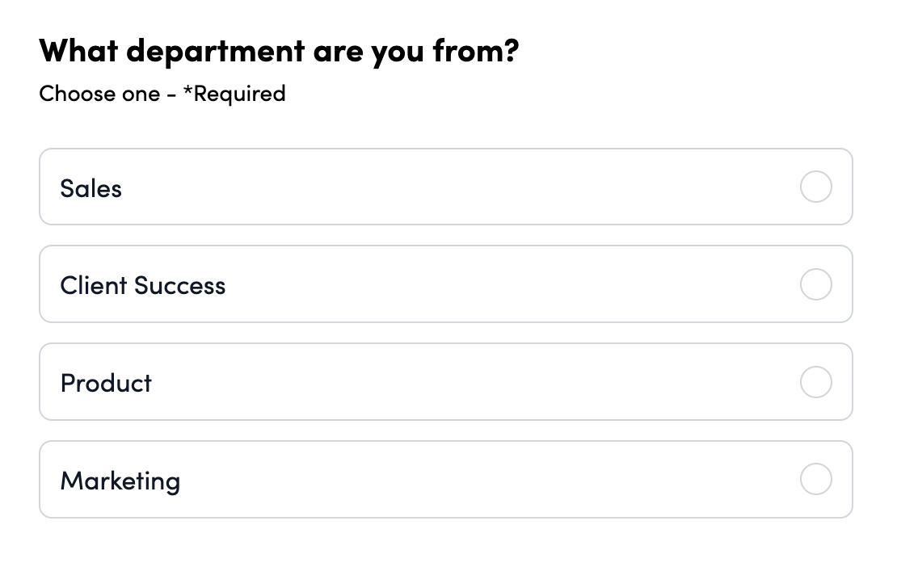
Task: Click the middle of the Marketing option card
Action: click(445, 479)
